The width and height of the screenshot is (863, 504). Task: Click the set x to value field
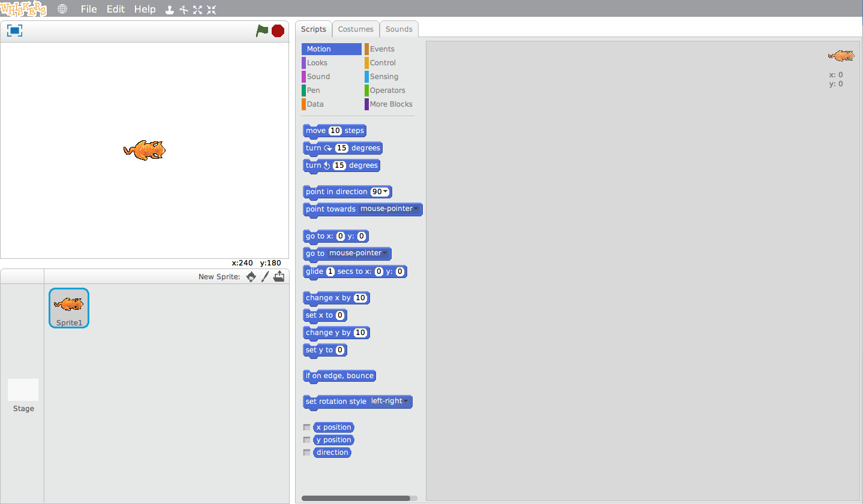(340, 315)
